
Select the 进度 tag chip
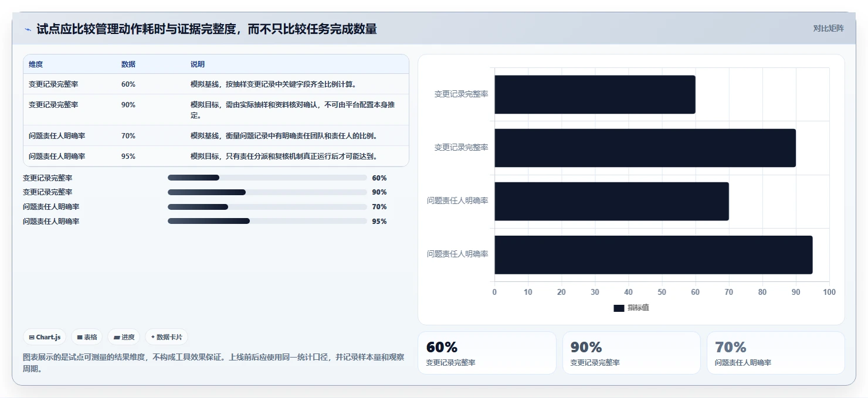pyautogui.click(x=124, y=337)
